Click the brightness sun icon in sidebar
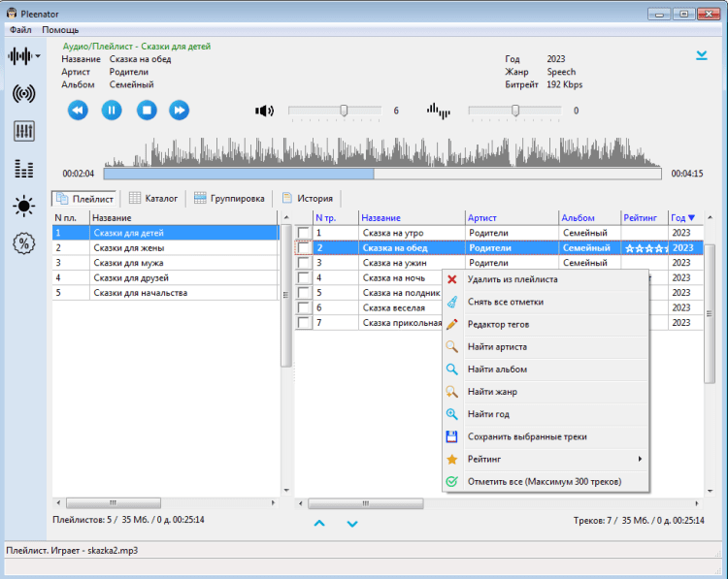The height and width of the screenshot is (579, 728). point(24,206)
